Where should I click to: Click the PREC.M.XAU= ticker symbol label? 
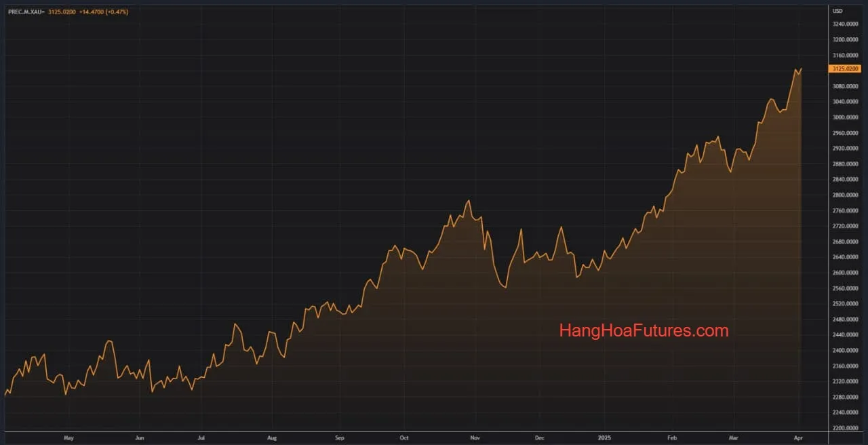click(24, 12)
